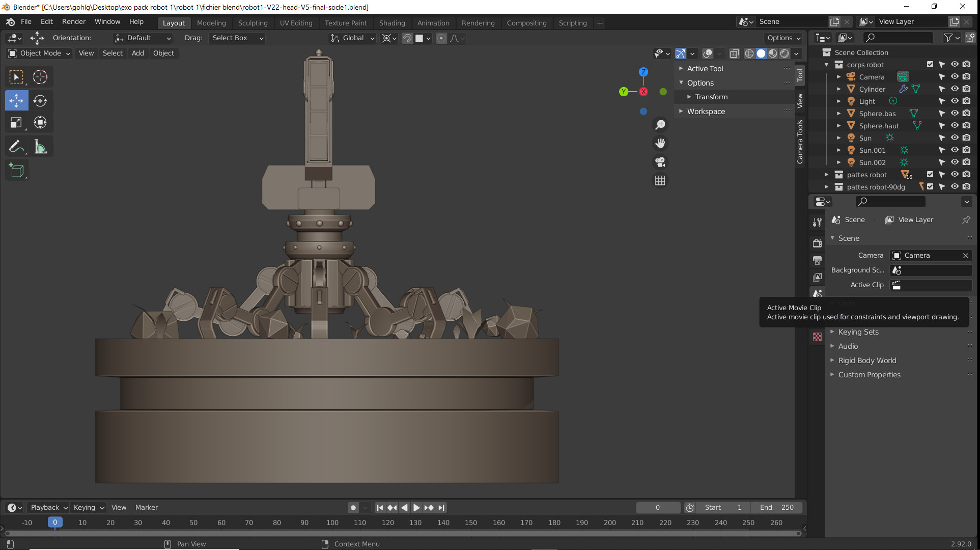Uncheck the corps robot collection checkbox
The width and height of the screenshot is (980, 550).
point(930,65)
